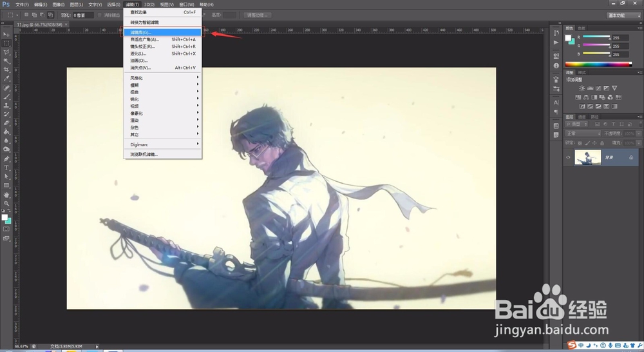The width and height of the screenshot is (644, 352).
Task: Select the History Brush tool
Action: pyautogui.click(x=6, y=114)
